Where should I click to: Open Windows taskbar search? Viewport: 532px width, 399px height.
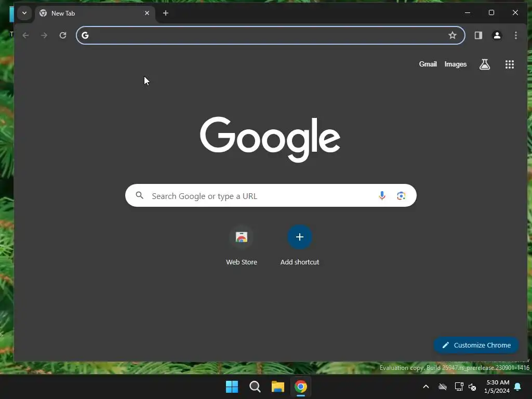[x=255, y=387]
